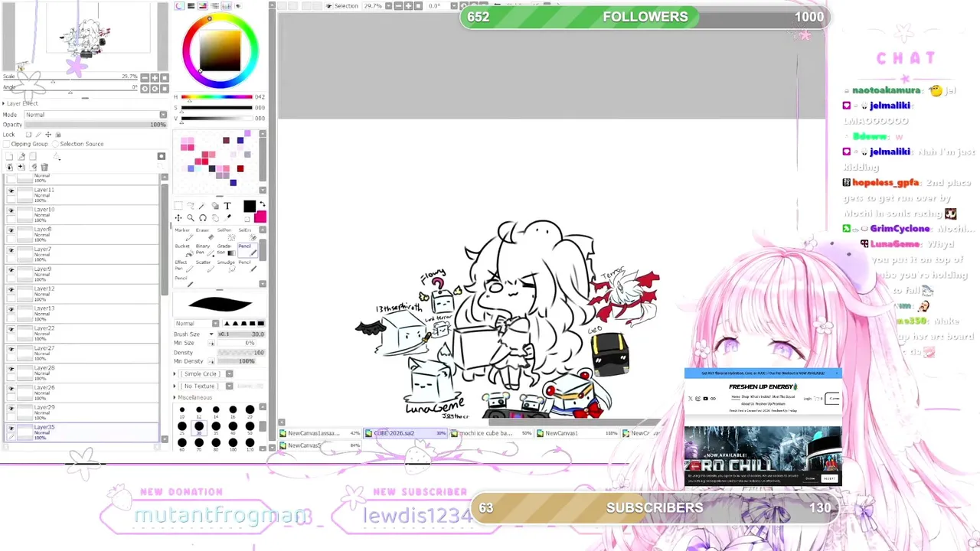Reset the navigator scale
The height and width of the screenshot is (551, 980).
click(165, 78)
